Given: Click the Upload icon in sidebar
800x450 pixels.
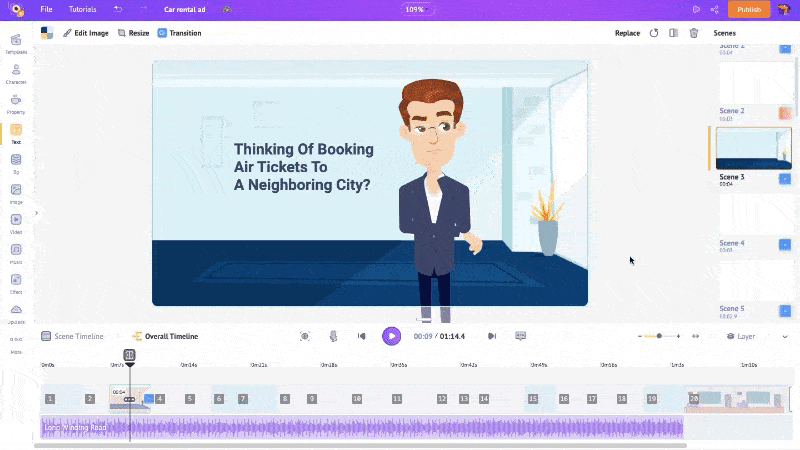Looking at the screenshot, I should tap(16, 312).
